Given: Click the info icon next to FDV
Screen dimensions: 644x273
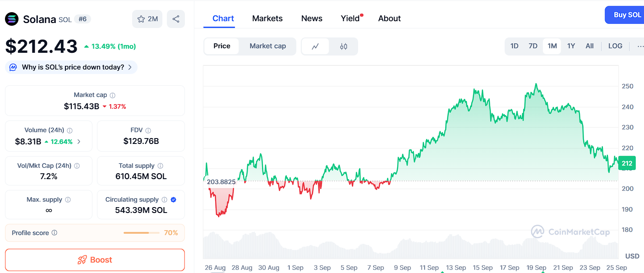Looking at the screenshot, I should coord(148,130).
